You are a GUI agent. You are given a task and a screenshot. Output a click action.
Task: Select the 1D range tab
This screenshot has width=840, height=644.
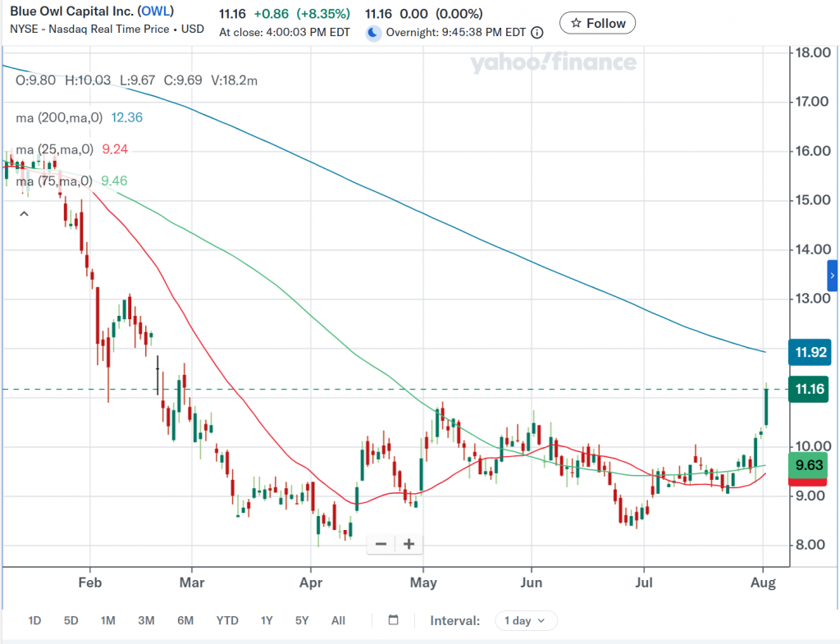pos(34,620)
